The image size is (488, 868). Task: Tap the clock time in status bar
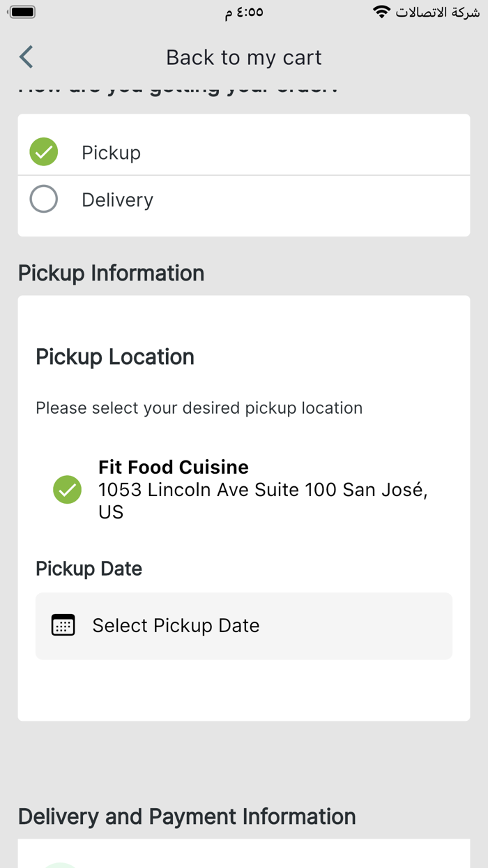point(244,13)
